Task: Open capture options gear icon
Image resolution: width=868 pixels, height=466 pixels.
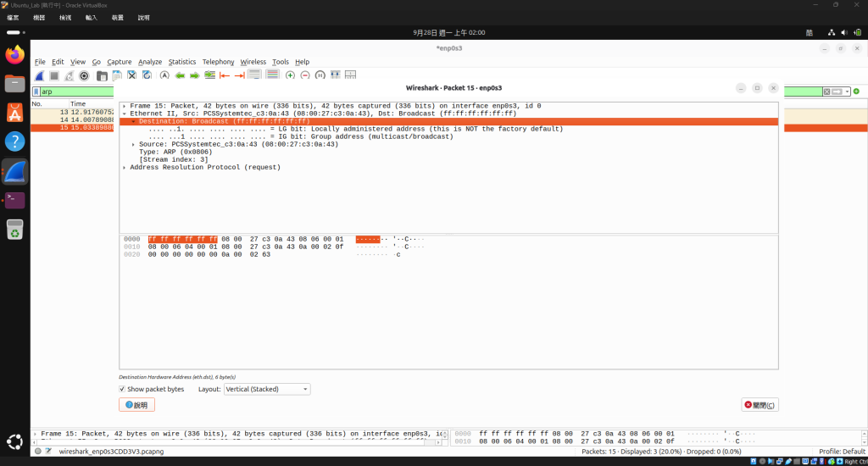Action: [x=84, y=75]
